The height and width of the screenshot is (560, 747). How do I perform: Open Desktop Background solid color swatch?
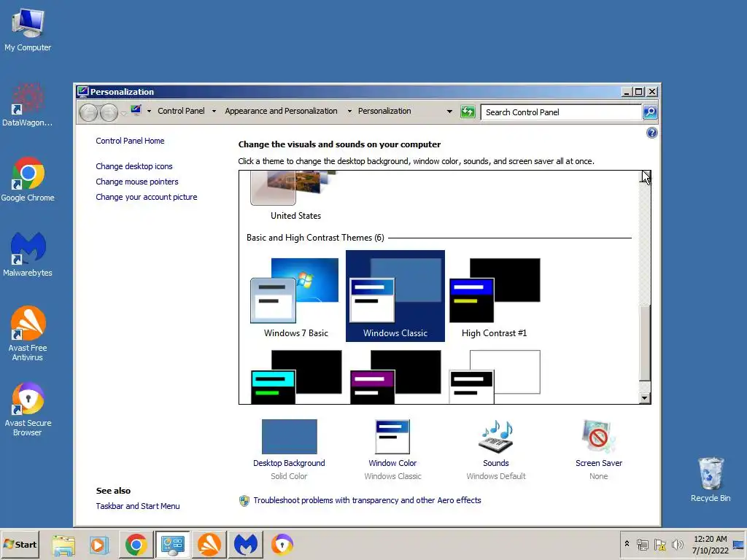coord(289,437)
